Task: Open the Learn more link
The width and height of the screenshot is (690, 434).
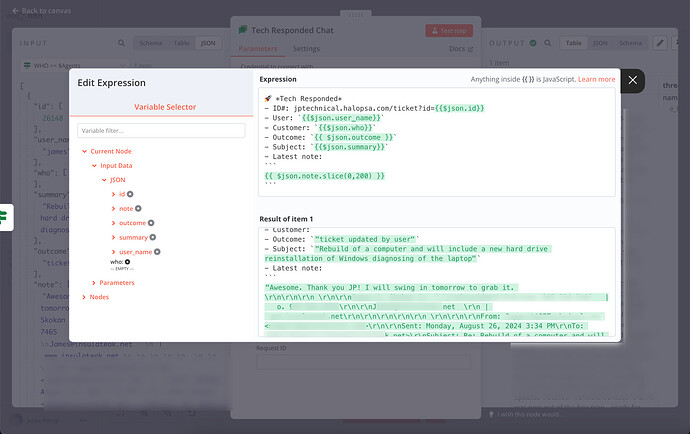Action: [596, 79]
